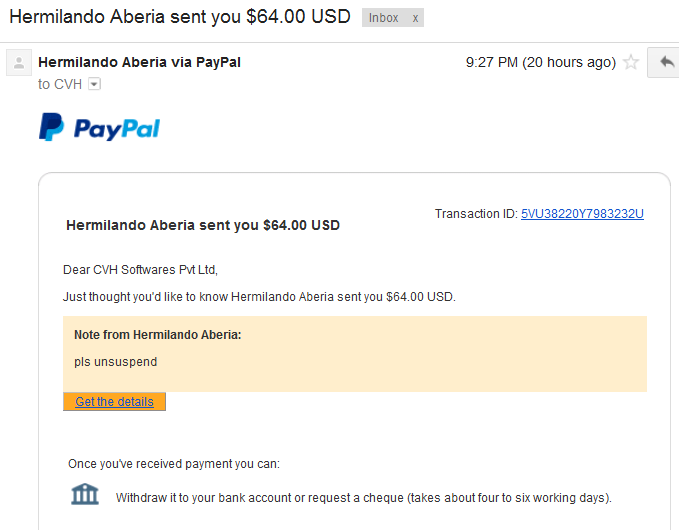This screenshot has width=679, height=530.
Task: Click the reply arrow button
Action: [x=666, y=62]
